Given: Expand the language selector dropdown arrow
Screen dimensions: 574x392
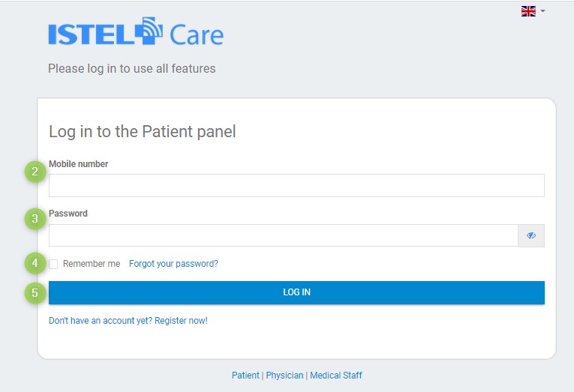Looking at the screenshot, I should (x=542, y=11).
